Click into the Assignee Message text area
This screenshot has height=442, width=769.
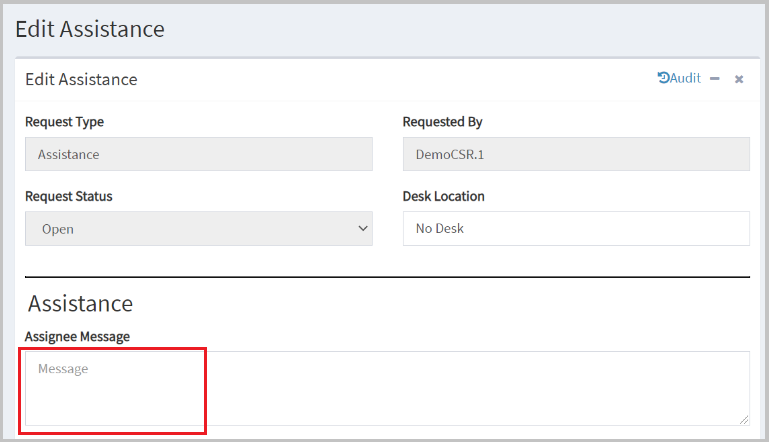pos(387,388)
